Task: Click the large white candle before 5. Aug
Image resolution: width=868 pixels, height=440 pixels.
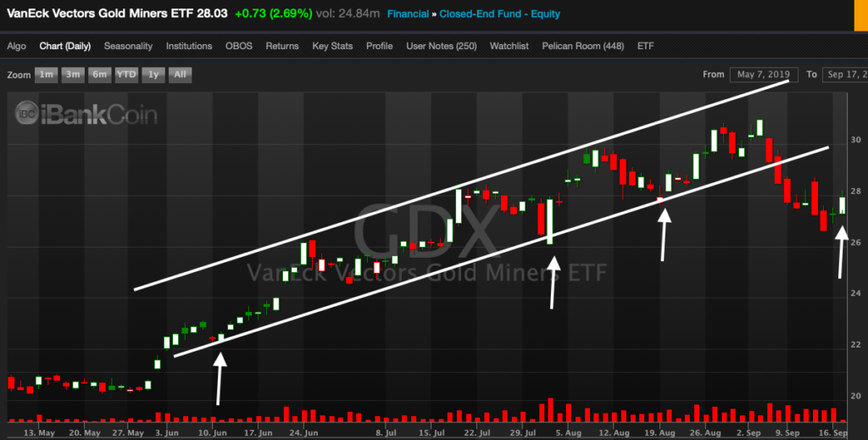Action: pos(549,221)
